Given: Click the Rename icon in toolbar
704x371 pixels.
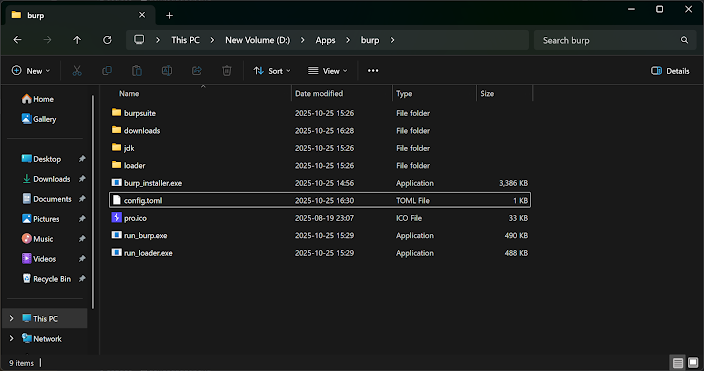Looking at the screenshot, I should click(x=167, y=71).
